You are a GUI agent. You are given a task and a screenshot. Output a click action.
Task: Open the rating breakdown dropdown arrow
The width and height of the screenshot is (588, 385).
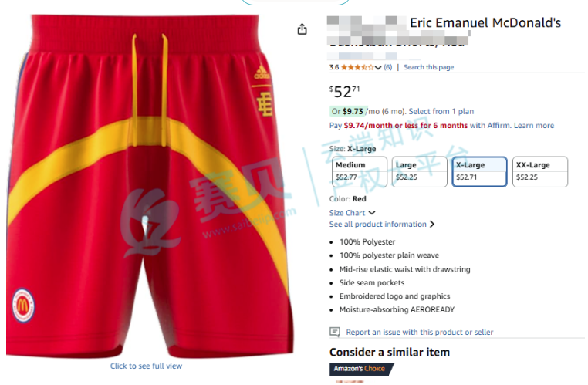pos(378,67)
